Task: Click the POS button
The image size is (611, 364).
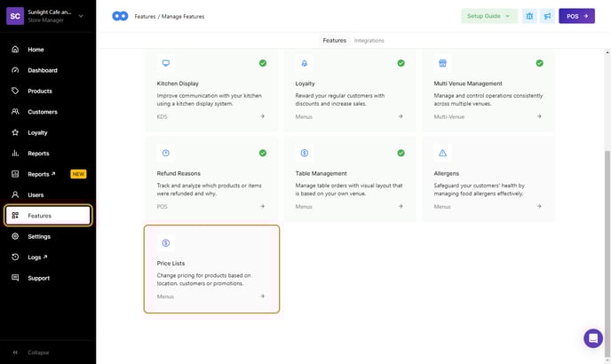Action: pyautogui.click(x=576, y=16)
